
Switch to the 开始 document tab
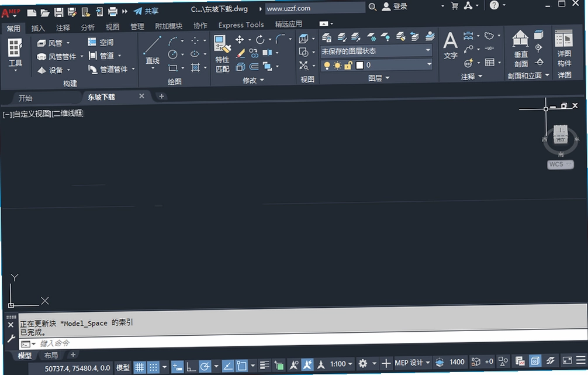click(25, 98)
